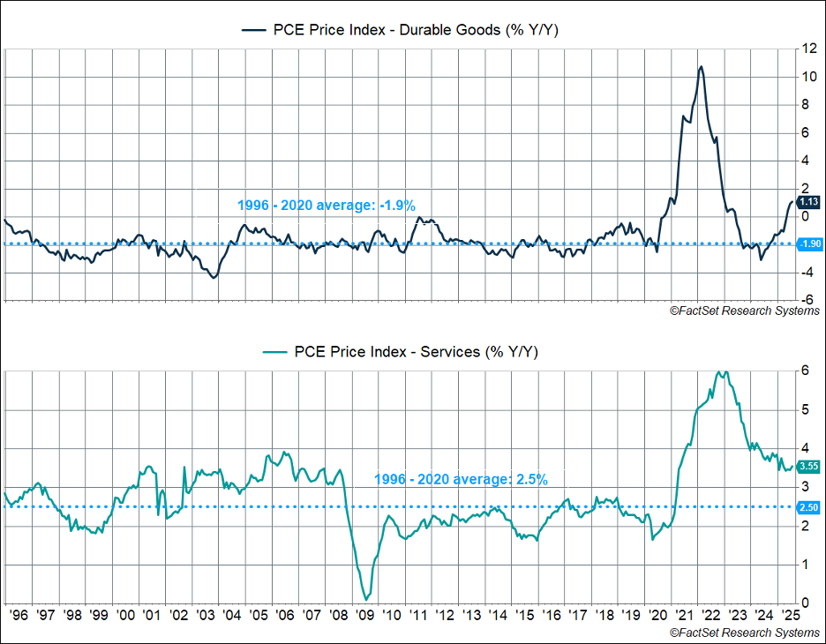Click the 1.13 latest value tag
Viewport: 826px width, 644px height.
click(x=807, y=200)
